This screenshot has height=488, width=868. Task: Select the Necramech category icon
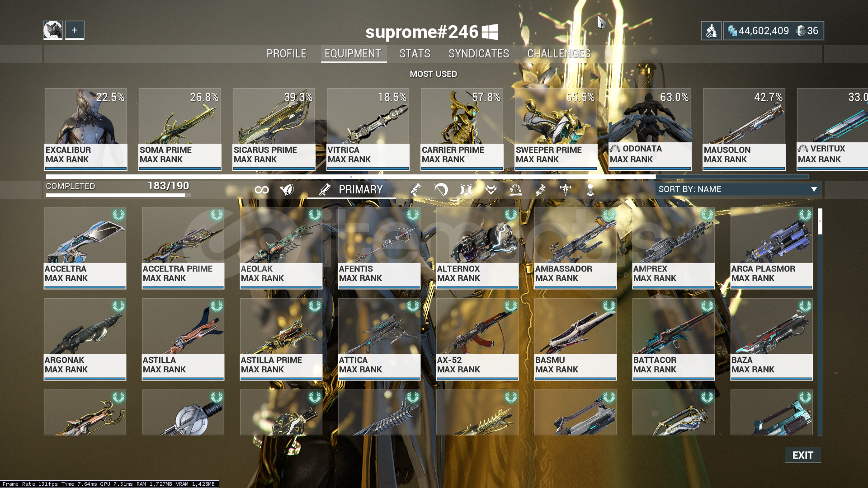coord(590,190)
